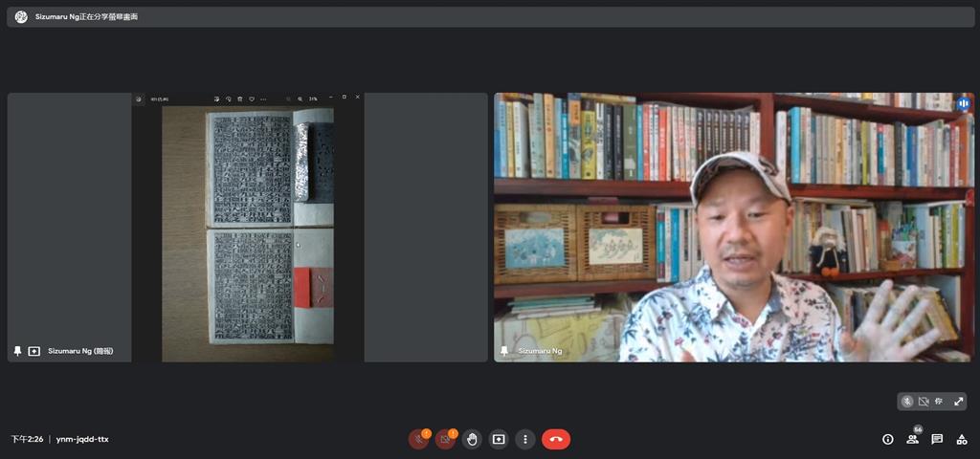Click the shared rubbing image in presentation

(x=249, y=229)
